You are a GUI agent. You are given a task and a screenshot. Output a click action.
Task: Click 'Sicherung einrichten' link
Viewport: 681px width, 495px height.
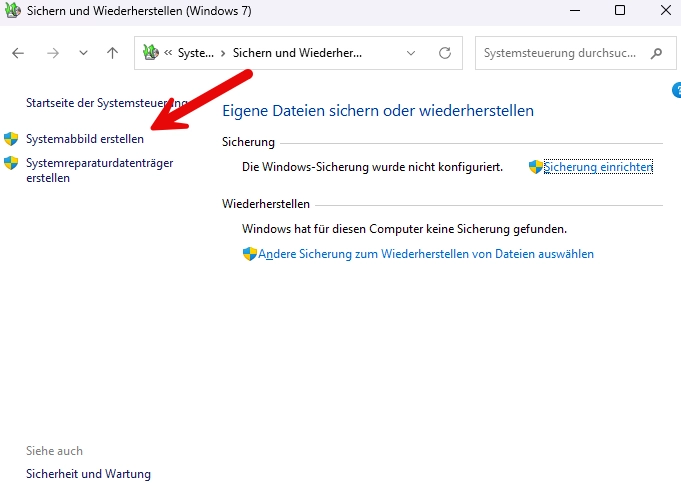[598, 167]
